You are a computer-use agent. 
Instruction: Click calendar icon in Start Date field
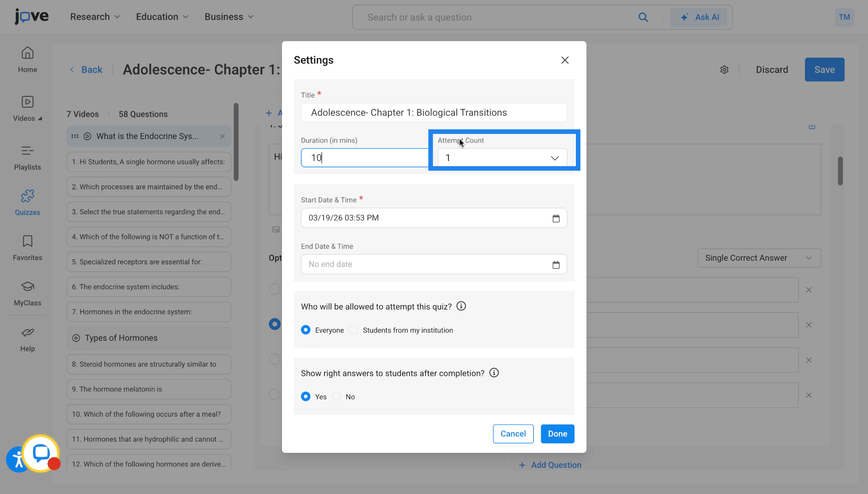(556, 218)
